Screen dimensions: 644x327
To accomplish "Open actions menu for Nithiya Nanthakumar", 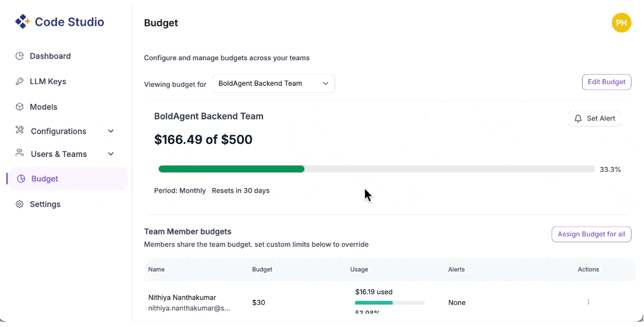I will tap(588, 302).
